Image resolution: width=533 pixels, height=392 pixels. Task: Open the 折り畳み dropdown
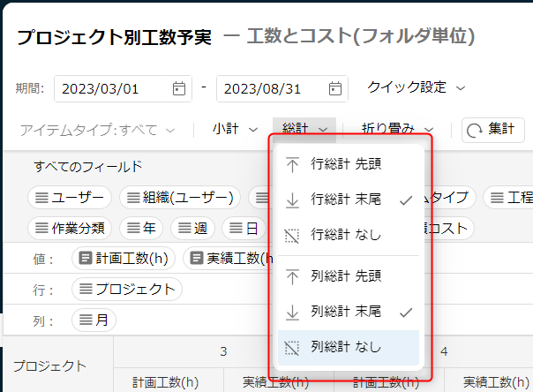point(397,129)
